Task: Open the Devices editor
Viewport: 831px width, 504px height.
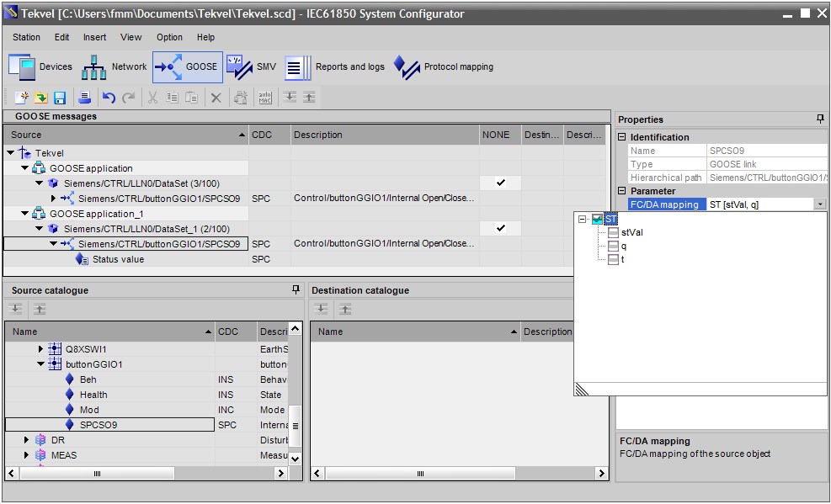Action: [40, 67]
